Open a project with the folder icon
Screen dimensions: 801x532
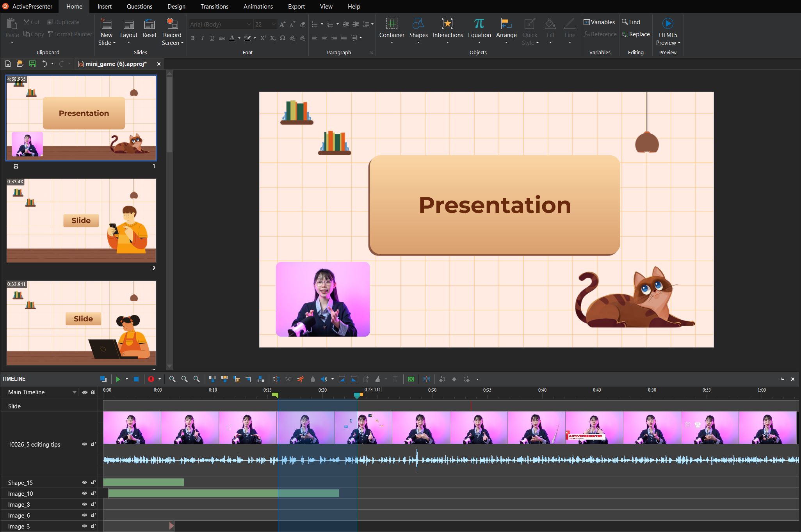pos(20,64)
